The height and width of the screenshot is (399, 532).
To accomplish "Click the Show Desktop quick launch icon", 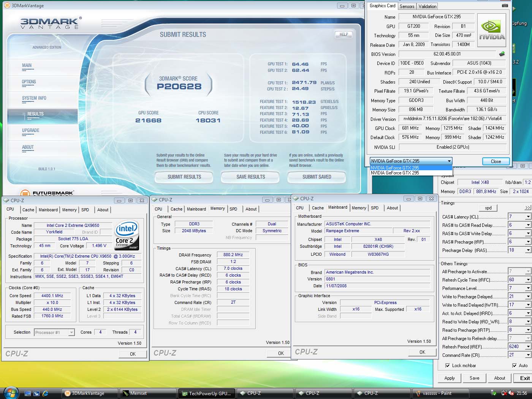I will click(x=28, y=393).
